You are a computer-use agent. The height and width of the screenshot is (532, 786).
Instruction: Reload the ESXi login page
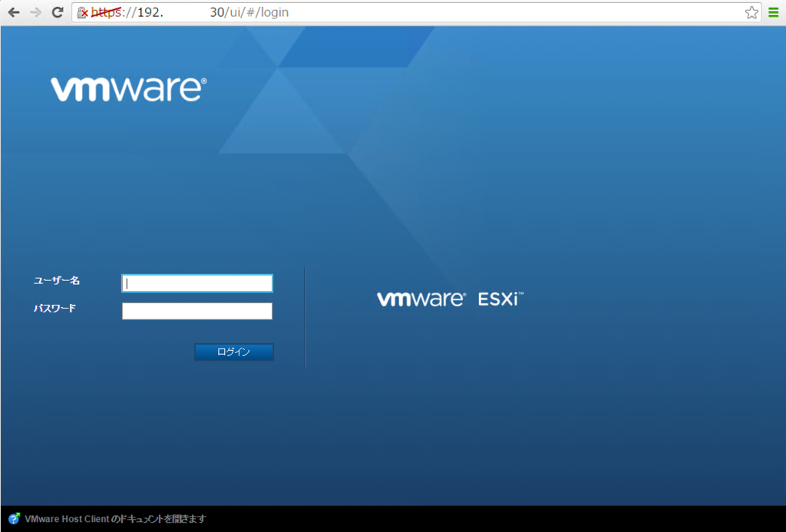click(x=57, y=12)
